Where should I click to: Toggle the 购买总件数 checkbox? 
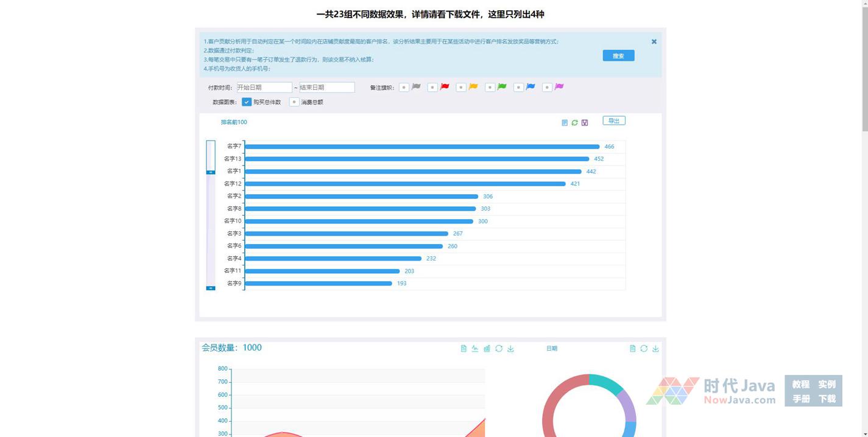[x=247, y=102]
